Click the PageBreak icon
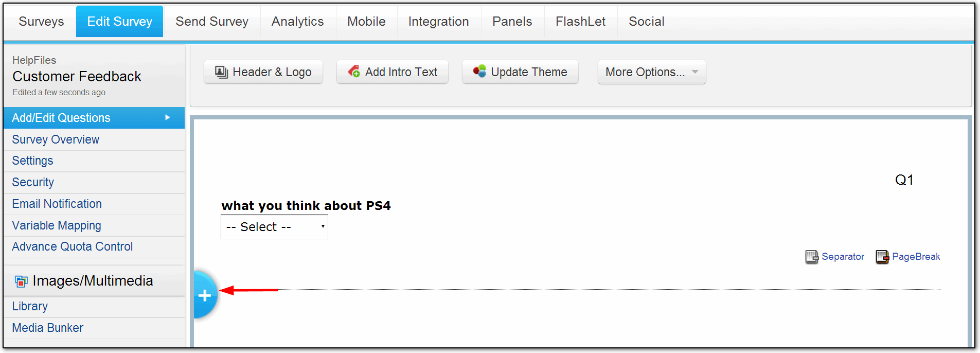Viewport: 980px width, 353px height. (882, 257)
